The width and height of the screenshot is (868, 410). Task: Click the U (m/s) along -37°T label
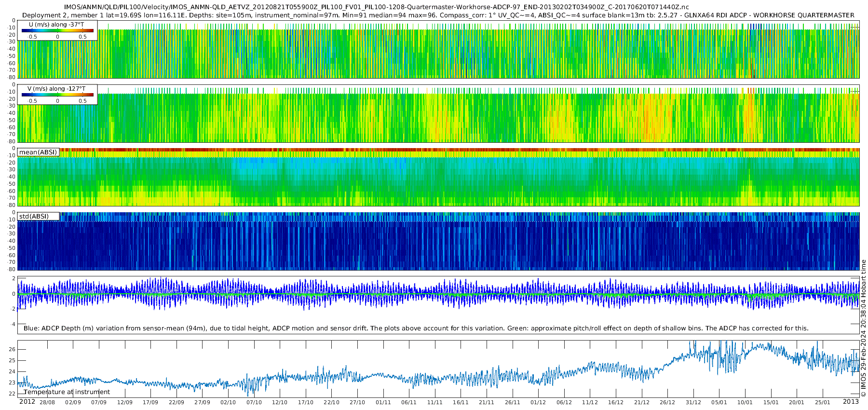[56, 25]
